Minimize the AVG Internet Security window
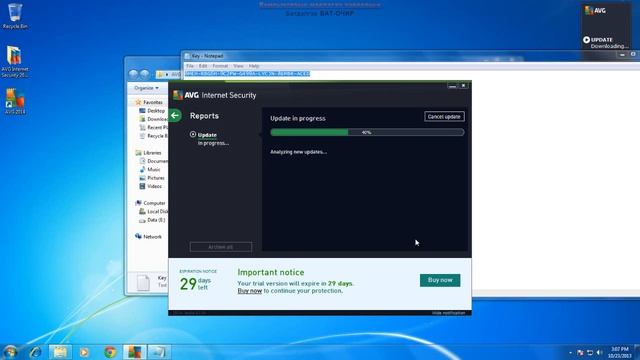Screen dimensions: 640x360 pyautogui.click(x=452, y=86)
